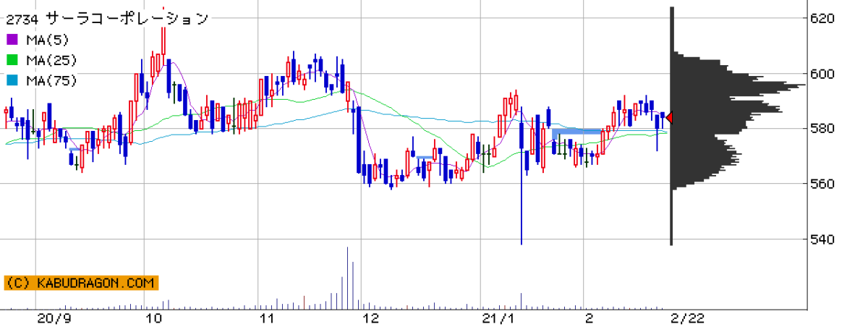Select the MA(75) legend label

[51, 80]
